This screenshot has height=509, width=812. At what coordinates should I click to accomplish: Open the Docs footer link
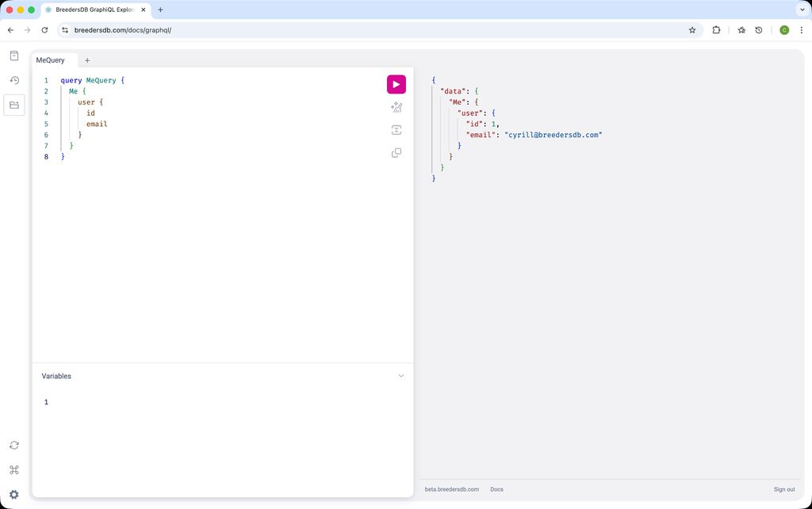(496, 489)
